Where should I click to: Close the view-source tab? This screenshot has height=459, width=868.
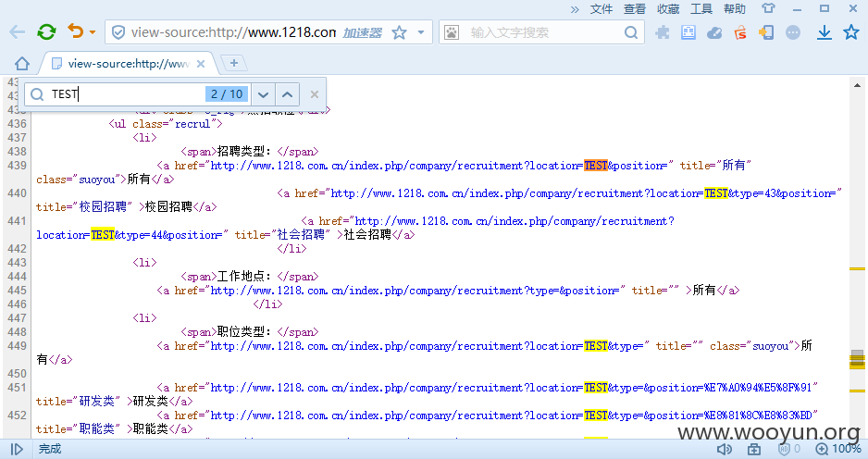point(201,64)
